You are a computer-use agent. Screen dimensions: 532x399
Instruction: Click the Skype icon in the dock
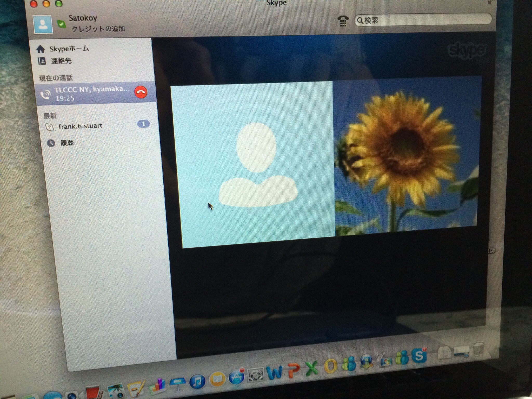[x=419, y=355]
